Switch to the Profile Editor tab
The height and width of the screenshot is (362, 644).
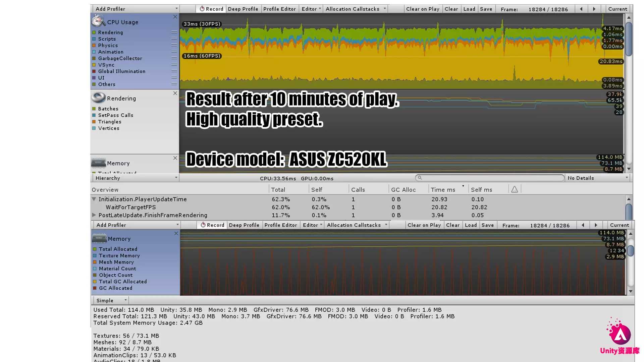(x=279, y=9)
